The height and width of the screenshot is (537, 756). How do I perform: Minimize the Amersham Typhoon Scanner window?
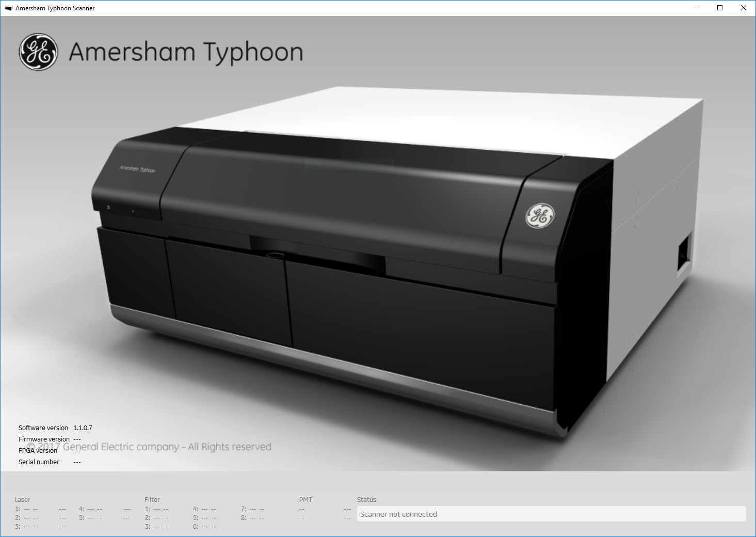pyautogui.click(x=697, y=8)
